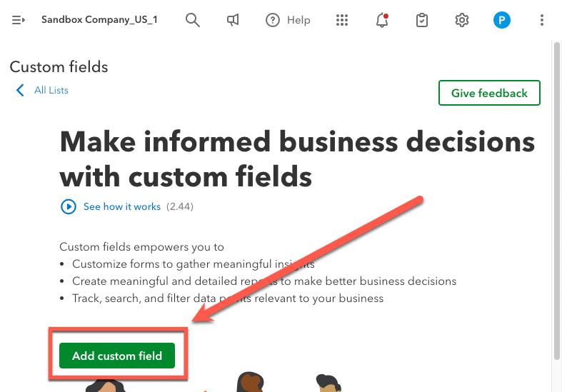Click the Add custom field button
562x392 pixels.
click(117, 356)
